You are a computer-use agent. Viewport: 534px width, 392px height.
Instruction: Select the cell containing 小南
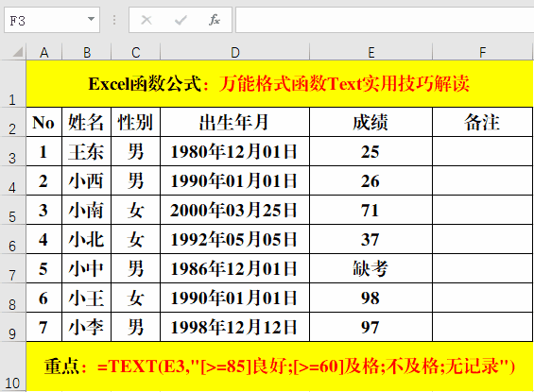(x=87, y=210)
